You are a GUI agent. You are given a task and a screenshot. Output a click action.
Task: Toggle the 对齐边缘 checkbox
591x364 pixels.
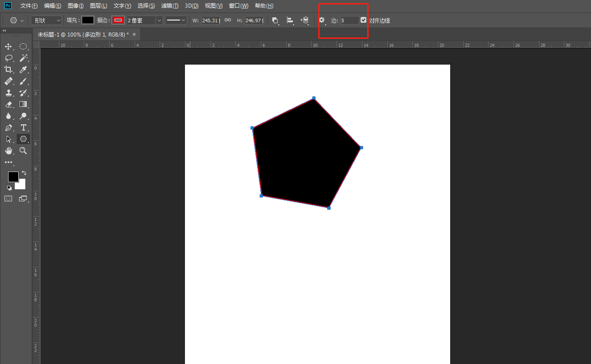pos(364,20)
